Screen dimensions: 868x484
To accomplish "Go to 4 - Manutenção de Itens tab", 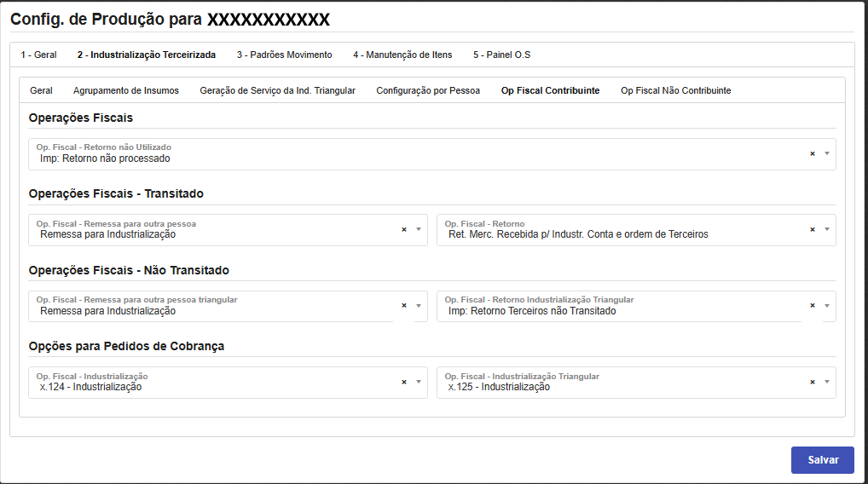I will pos(402,55).
